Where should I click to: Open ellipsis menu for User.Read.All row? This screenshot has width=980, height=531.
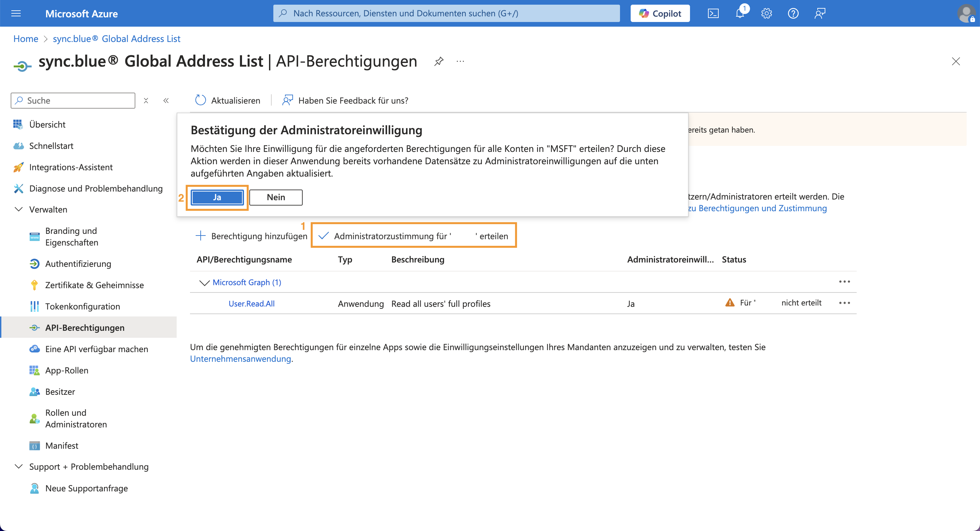844,303
